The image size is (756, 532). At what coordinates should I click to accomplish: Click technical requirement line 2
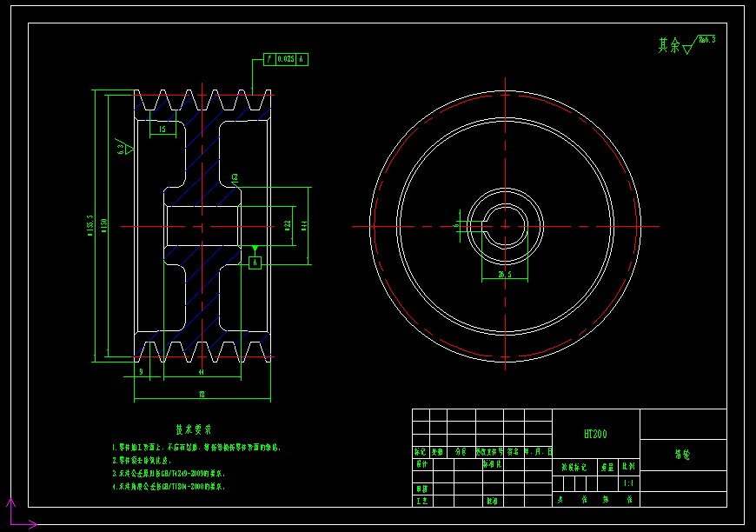pyautogui.click(x=142, y=461)
